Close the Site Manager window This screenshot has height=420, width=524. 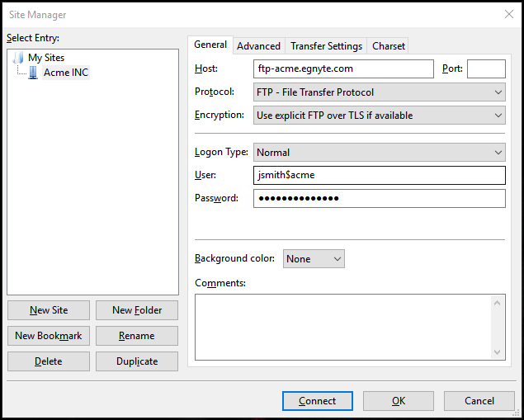coord(507,14)
